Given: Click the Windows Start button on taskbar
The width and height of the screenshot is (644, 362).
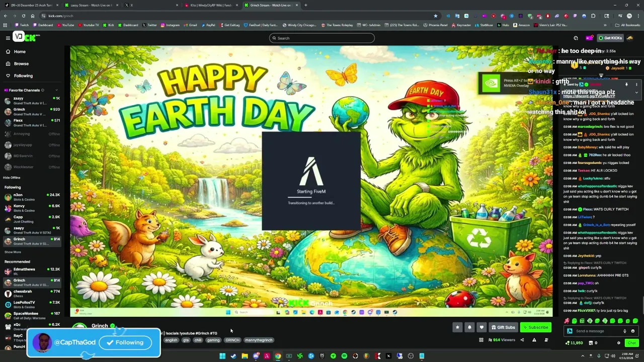Looking at the screenshot, I should [x=222, y=356].
